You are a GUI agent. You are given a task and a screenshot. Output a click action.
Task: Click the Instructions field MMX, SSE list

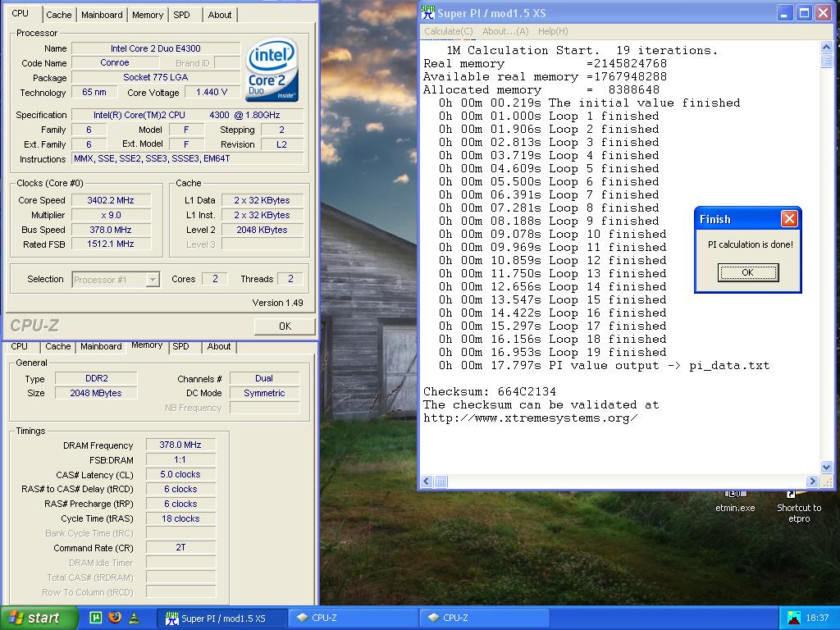tap(188, 158)
